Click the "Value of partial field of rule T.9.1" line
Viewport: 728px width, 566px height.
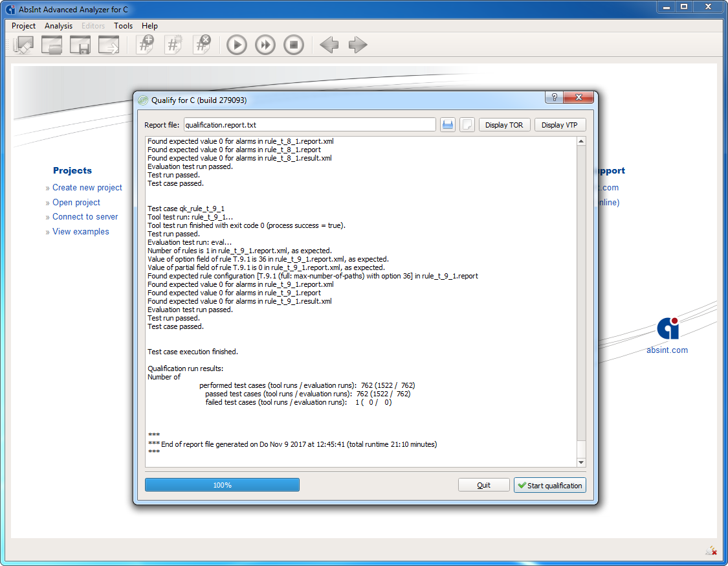click(x=266, y=267)
